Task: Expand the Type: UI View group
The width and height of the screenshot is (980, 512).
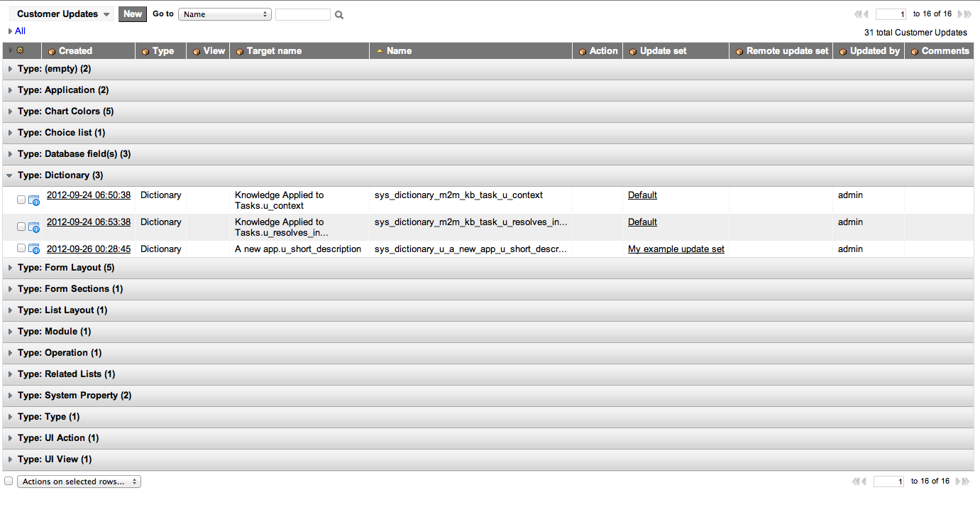Action: (x=9, y=459)
